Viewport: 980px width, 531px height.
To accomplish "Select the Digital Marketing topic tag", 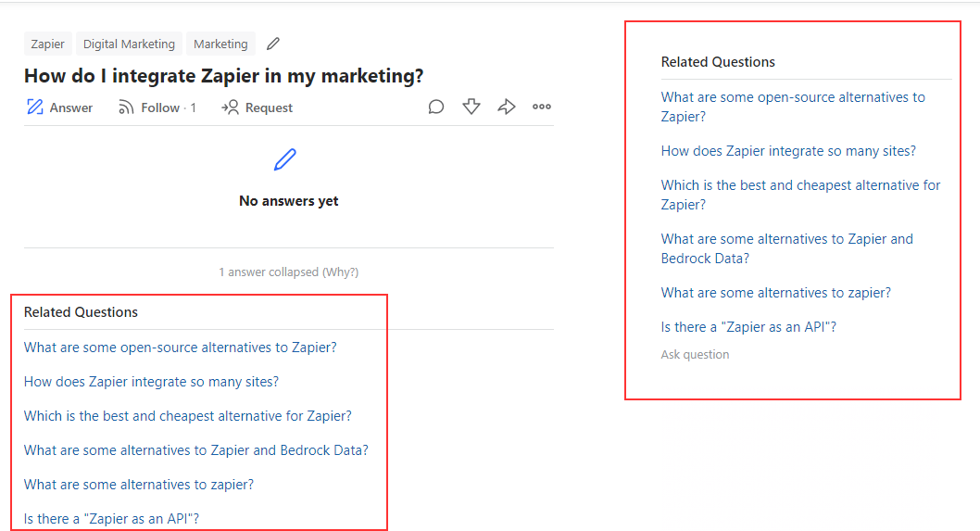I will coord(129,44).
